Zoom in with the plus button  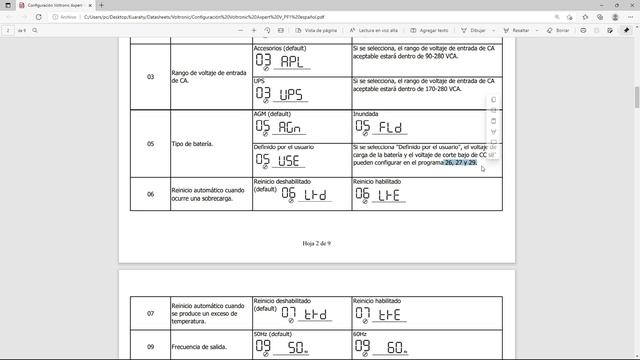(253, 30)
